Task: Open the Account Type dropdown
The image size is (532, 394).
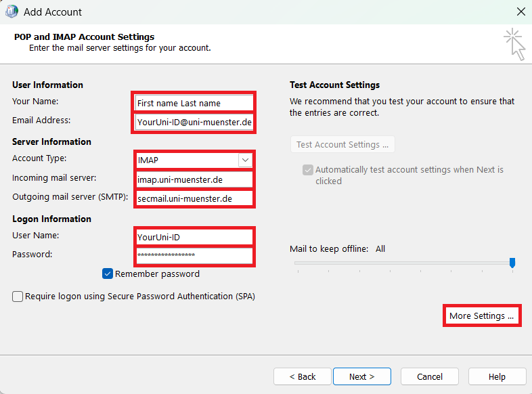Action: 245,160
